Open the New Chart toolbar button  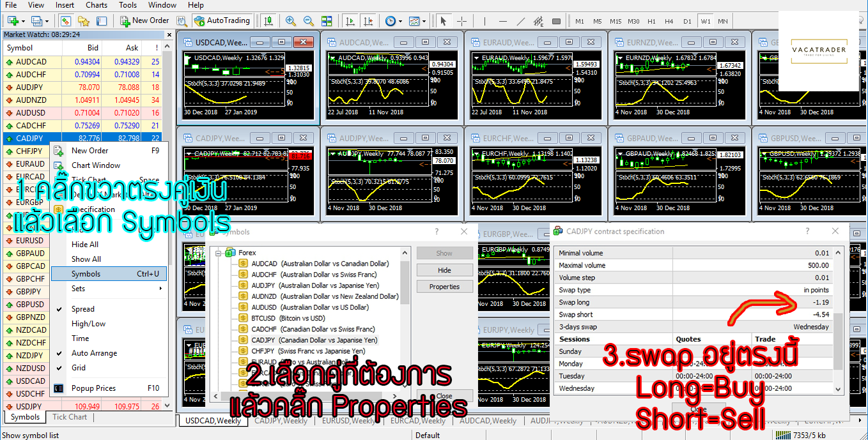point(12,20)
